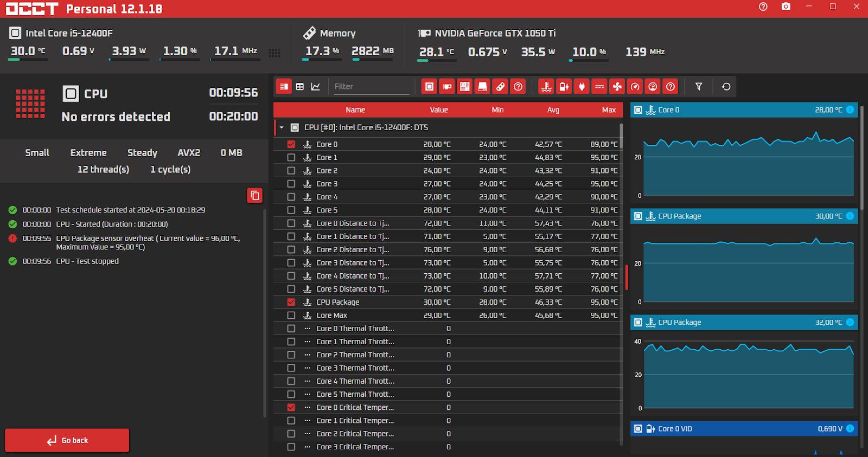Click the Memory section header
The height and width of the screenshot is (457, 868).
[329, 33]
